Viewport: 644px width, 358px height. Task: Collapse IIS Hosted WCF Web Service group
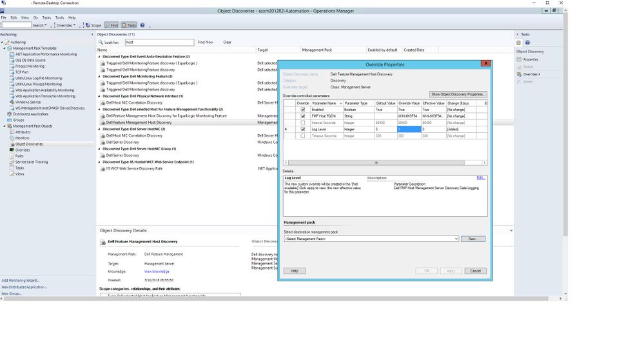(x=99, y=162)
